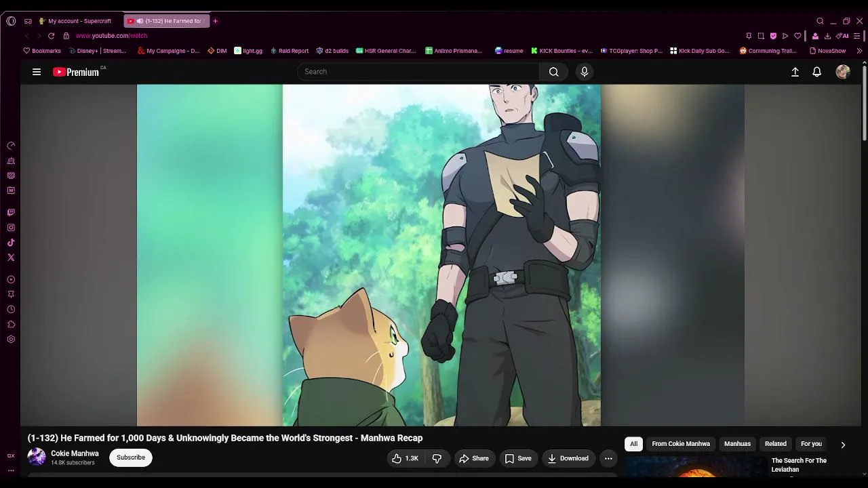Open a new tab with plus button
Viewport: 868px width, 488px height.
pos(215,21)
